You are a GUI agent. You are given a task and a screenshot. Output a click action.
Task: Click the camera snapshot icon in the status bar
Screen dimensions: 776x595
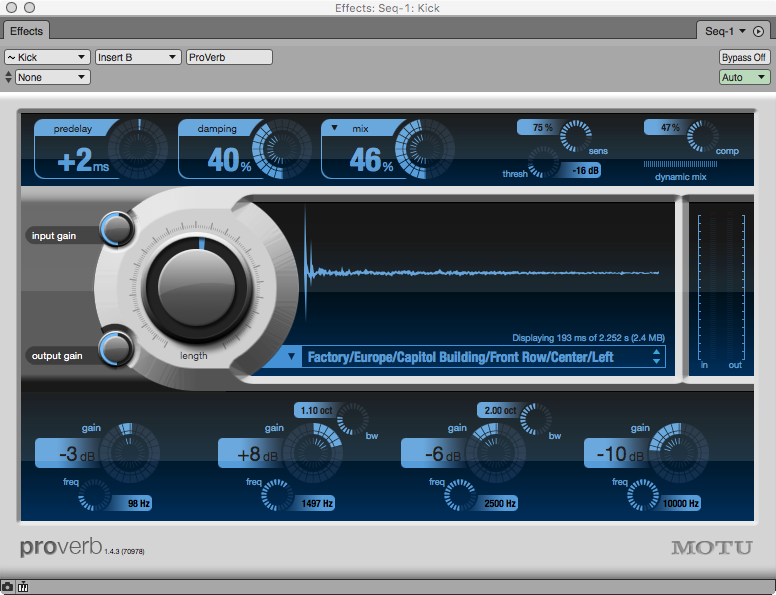(x=7, y=587)
